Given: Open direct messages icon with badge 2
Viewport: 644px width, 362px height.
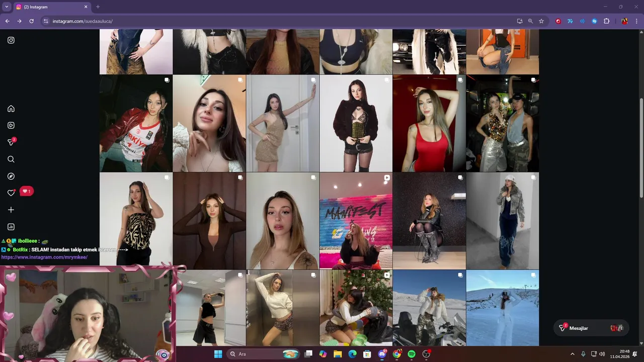Looking at the screenshot, I should click(12, 142).
